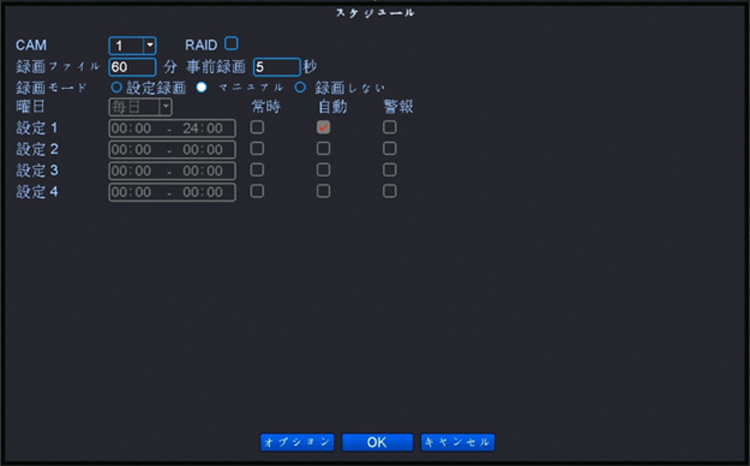Screen dimensions: 750x466
Task: Click the 設定 2 time range field
Action: point(172,149)
